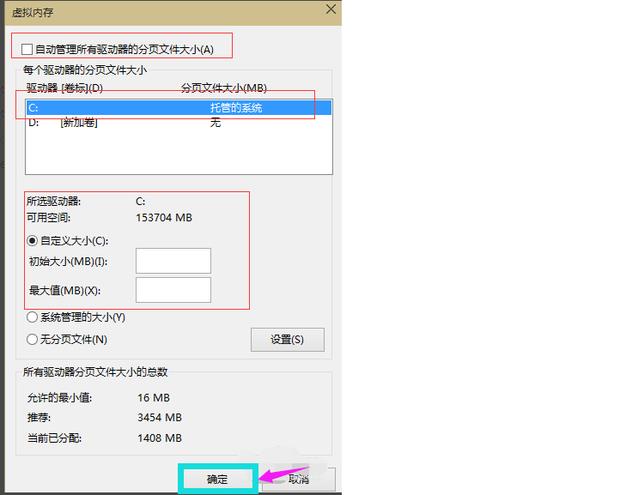Choose the 自定义大小(C) radio option
This screenshot has width=620, height=495.
point(33,240)
